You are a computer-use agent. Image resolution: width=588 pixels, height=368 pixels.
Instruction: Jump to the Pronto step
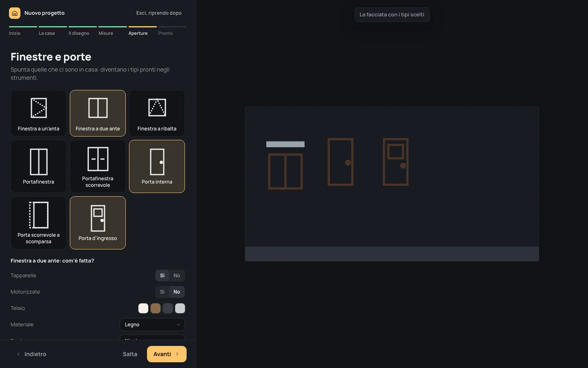(172, 31)
